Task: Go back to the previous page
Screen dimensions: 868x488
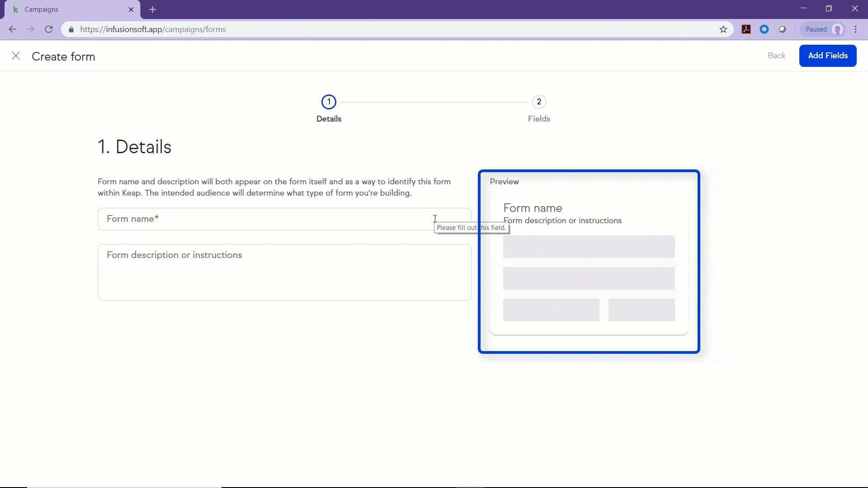Action: click(13, 29)
